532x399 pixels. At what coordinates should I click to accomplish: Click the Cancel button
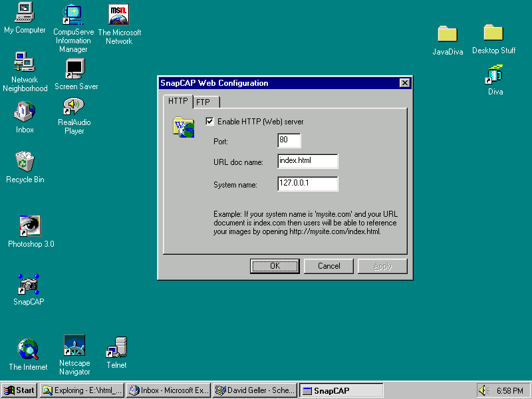coord(329,266)
